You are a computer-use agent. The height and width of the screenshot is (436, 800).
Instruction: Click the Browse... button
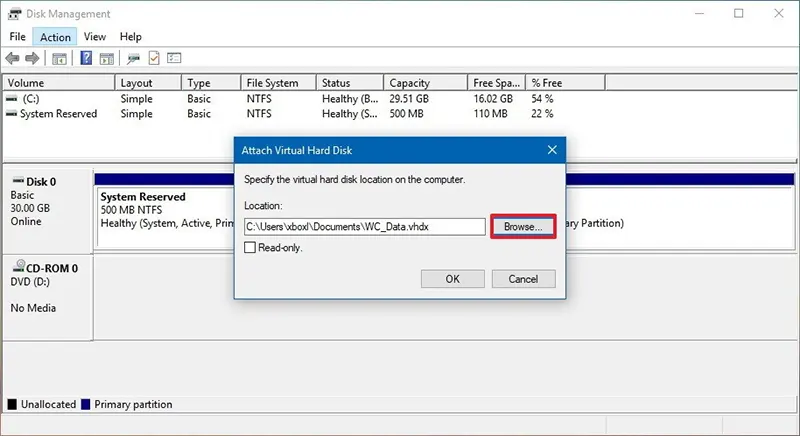523,226
